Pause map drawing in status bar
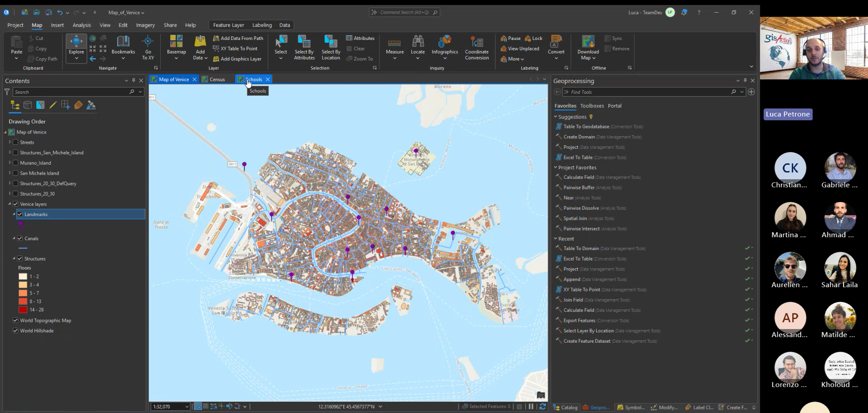The height and width of the screenshot is (413, 868). 531,407
